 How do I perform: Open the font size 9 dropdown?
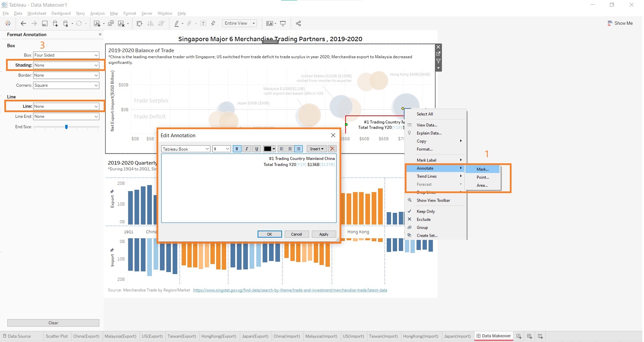click(x=221, y=149)
